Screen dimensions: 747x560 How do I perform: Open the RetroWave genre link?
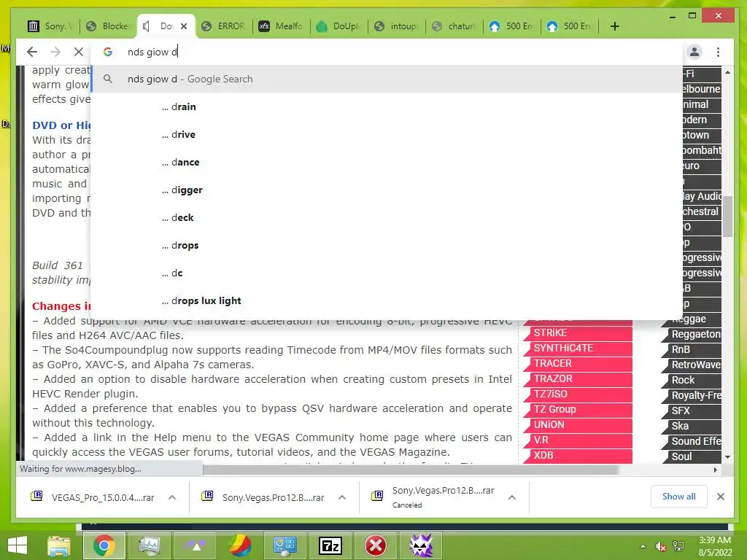[692, 365]
